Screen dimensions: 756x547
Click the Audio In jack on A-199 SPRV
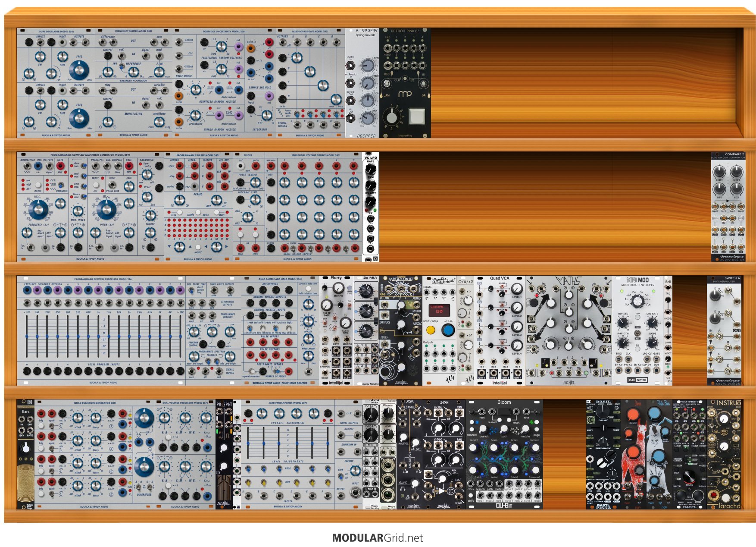click(351, 66)
